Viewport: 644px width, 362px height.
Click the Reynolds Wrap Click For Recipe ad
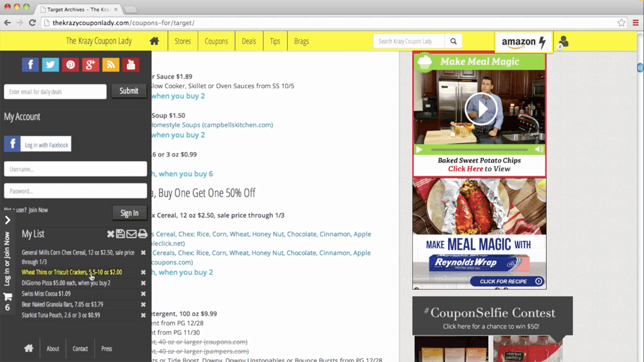click(507, 281)
